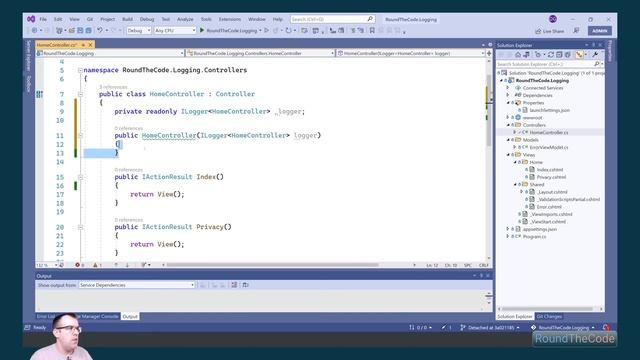Screen dimensions: 640x360
Task: Open the Build menu
Action: 127,19
